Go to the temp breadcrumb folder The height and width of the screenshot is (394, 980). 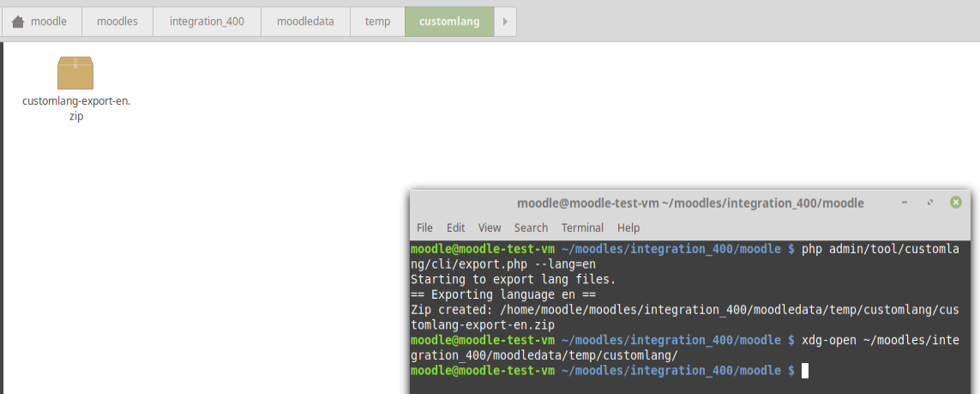[x=377, y=21]
